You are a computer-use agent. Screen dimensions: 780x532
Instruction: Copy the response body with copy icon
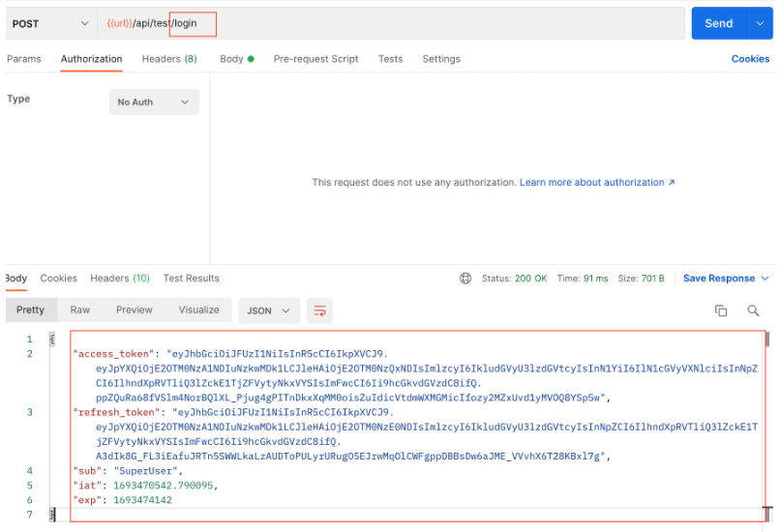click(721, 310)
